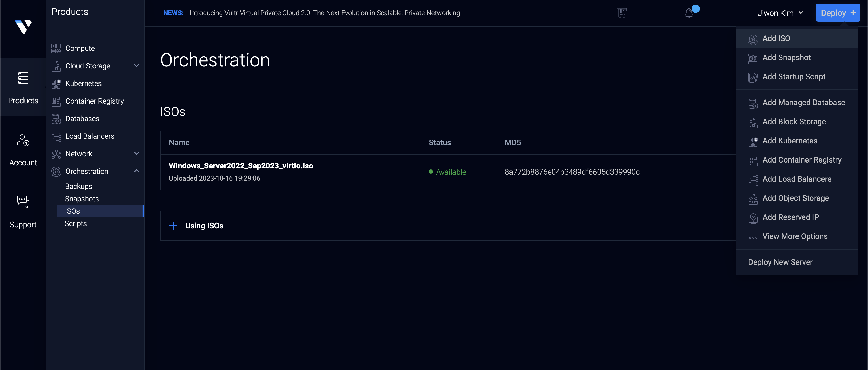
Task: Click the Load Balancers sidebar icon
Action: point(56,136)
